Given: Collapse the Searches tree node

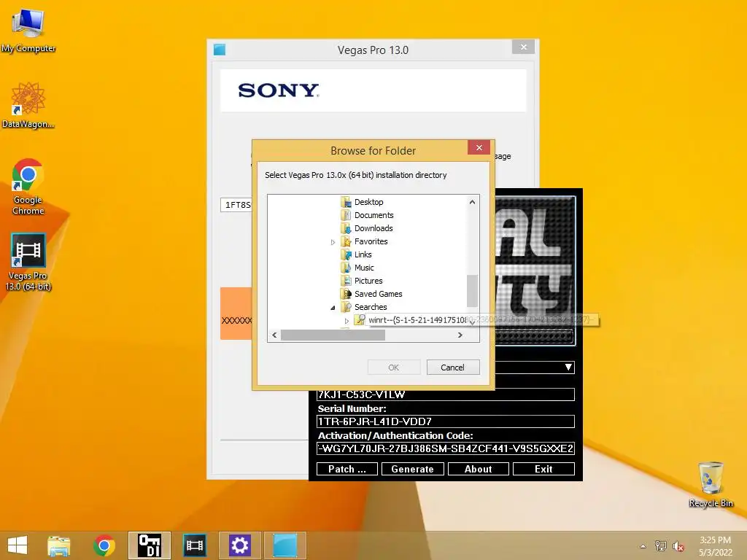Looking at the screenshot, I should click(333, 308).
